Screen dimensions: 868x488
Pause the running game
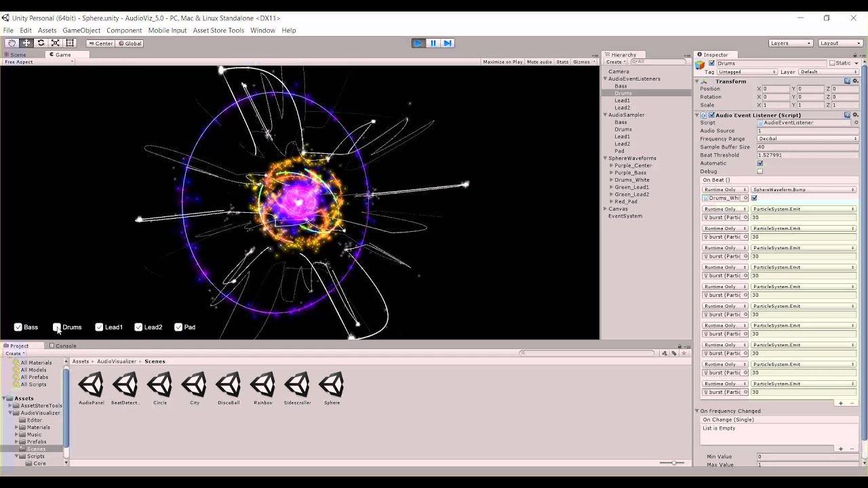(x=433, y=43)
